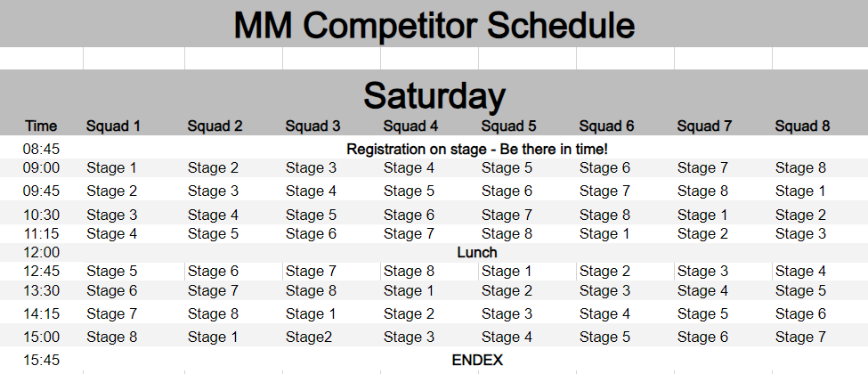Select Squad 1's Stage 1 cell at 09:00
This screenshot has width=868, height=374.
tap(112, 167)
